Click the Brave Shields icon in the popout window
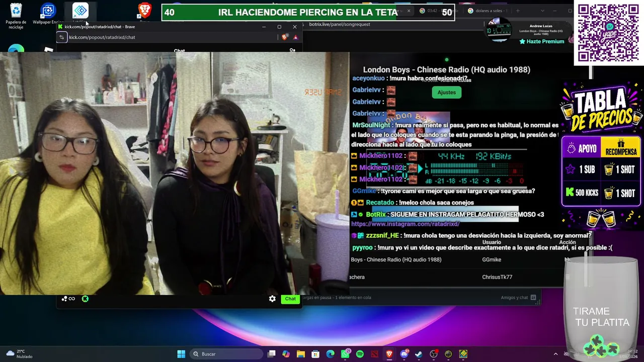Image resolution: width=644 pixels, height=362 pixels. tap(285, 37)
